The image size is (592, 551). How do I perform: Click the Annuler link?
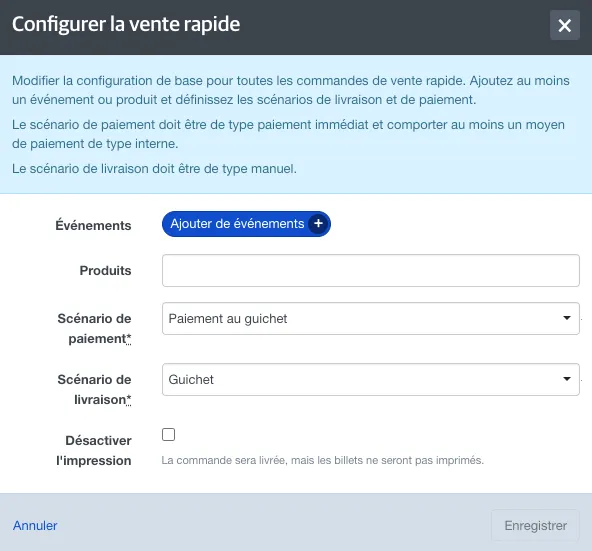pyautogui.click(x=35, y=525)
